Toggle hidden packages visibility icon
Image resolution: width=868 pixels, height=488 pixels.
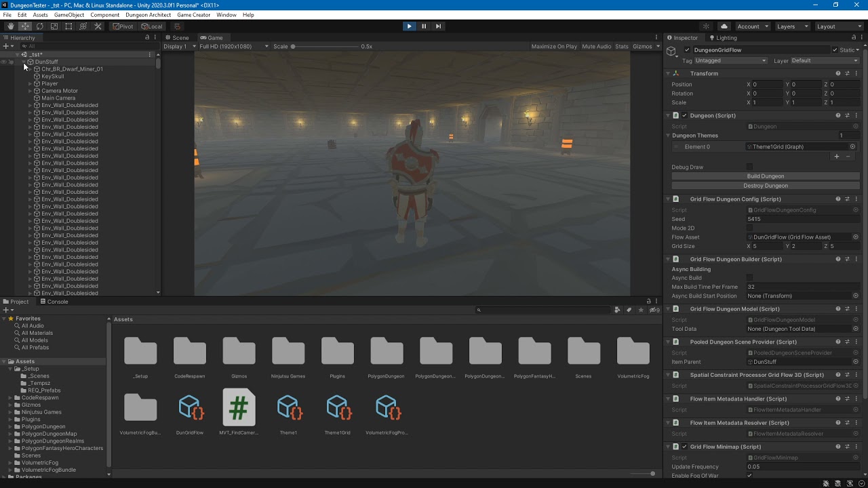(x=654, y=310)
